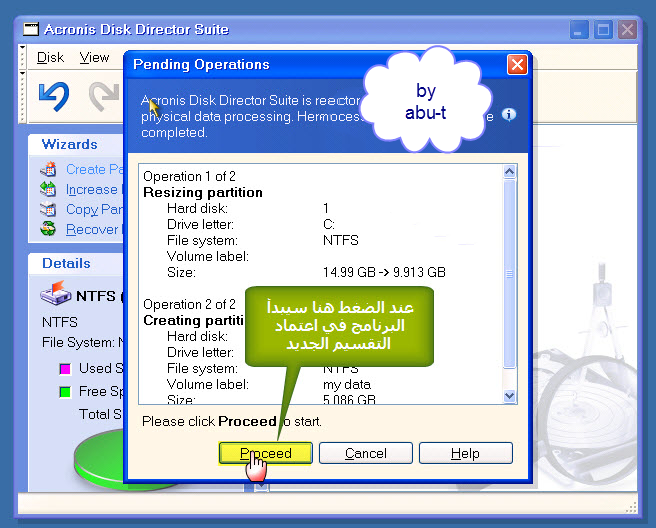656x528 pixels.
Task: Click the operations list scrollbar thumb
Action: pyautogui.click(x=509, y=274)
